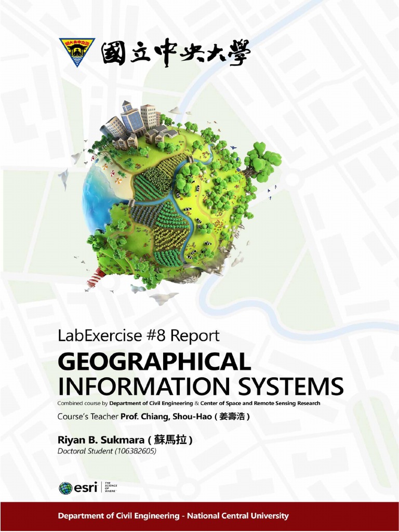Viewport: 399px width, 532px height.
Task: Click the text 'LabExercise #8 Report'
Action: click(138, 336)
